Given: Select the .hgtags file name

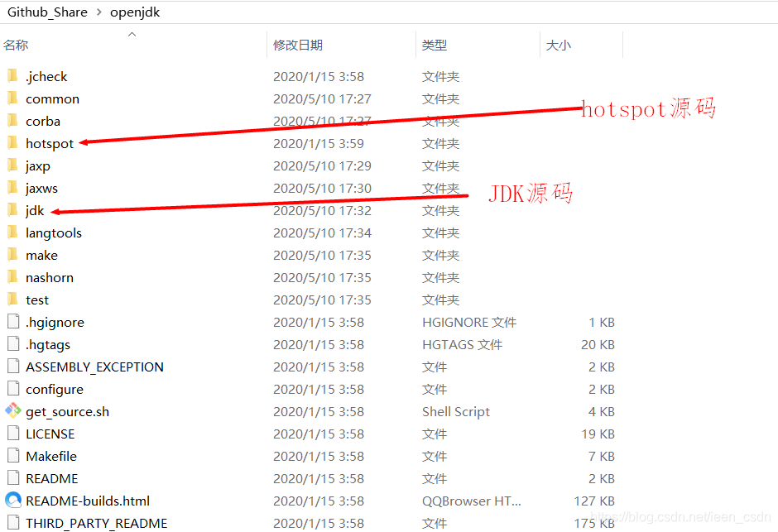Looking at the screenshot, I should tap(48, 344).
